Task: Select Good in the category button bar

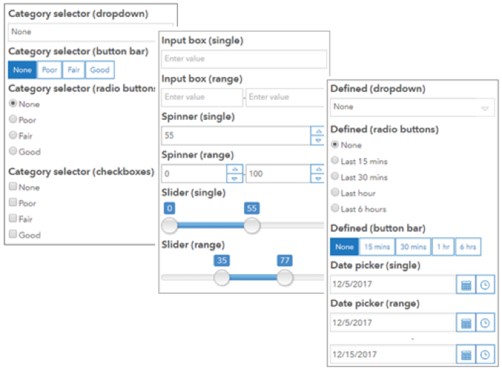Action: click(x=100, y=70)
